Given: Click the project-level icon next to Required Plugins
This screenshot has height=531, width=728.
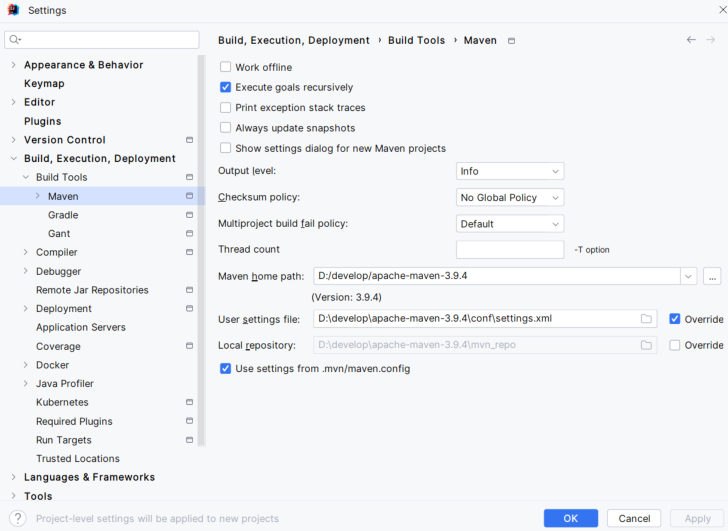Looking at the screenshot, I should coord(189,421).
